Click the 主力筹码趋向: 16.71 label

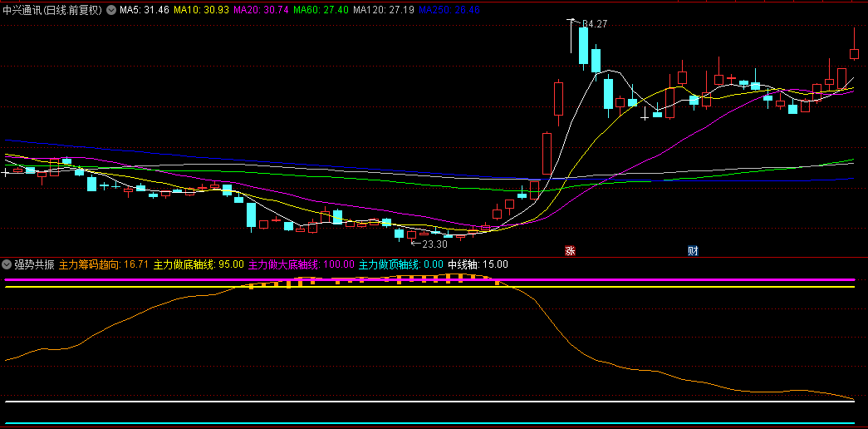[104, 264]
